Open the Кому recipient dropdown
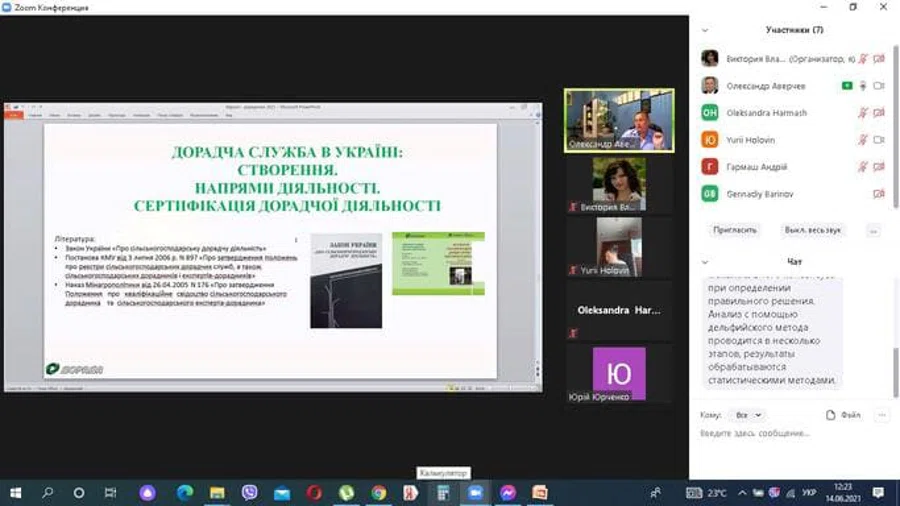Screen dimensions: 900x506 747,415
